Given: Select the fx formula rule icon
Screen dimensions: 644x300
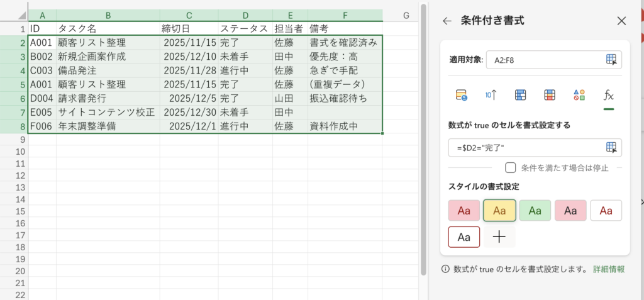Looking at the screenshot, I should (x=608, y=95).
